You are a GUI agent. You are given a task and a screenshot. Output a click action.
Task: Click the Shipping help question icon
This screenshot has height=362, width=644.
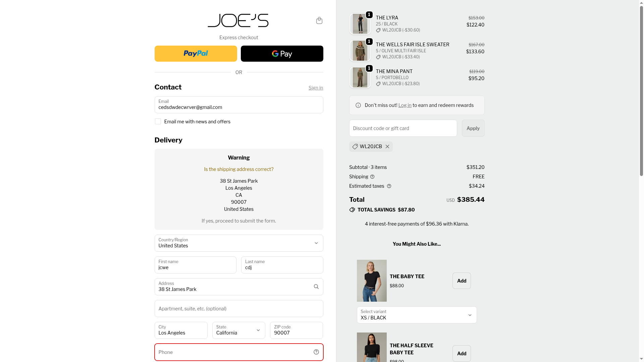[372, 177]
